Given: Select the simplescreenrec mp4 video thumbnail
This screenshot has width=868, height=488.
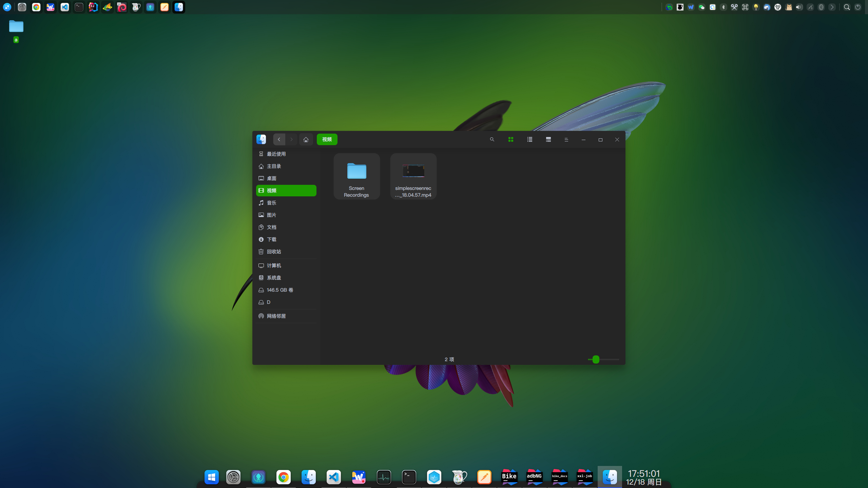Looking at the screenshot, I should tap(413, 171).
